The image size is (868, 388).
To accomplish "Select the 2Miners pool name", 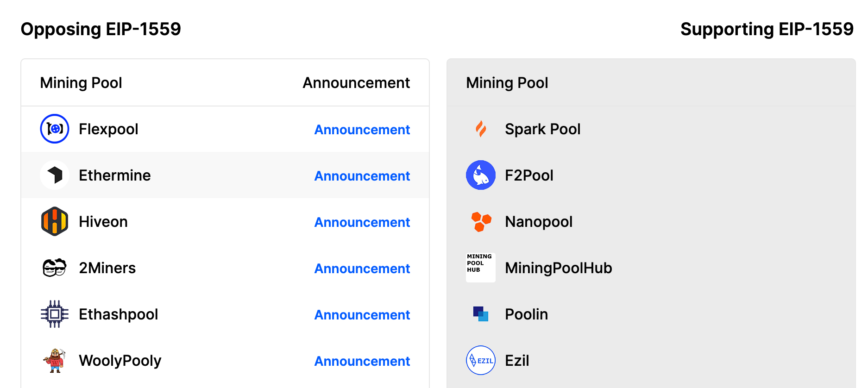I will tap(107, 268).
